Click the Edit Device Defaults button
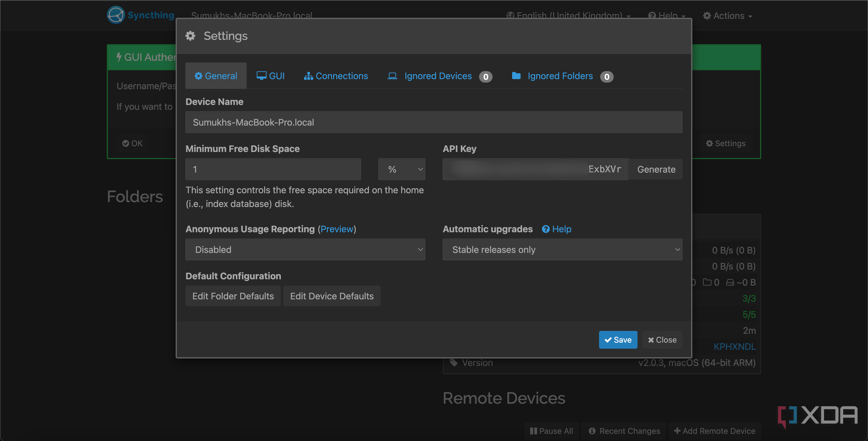 pyautogui.click(x=332, y=296)
